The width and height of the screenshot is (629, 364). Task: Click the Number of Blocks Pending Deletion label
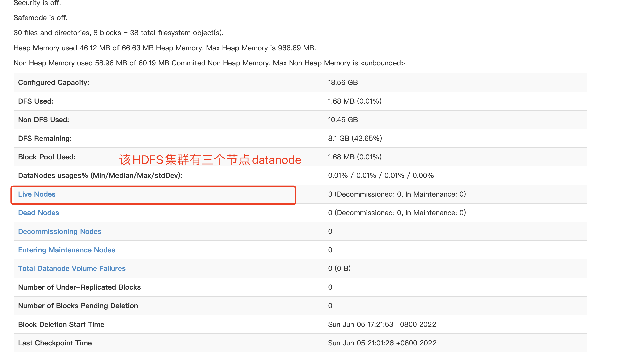[x=78, y=306]
